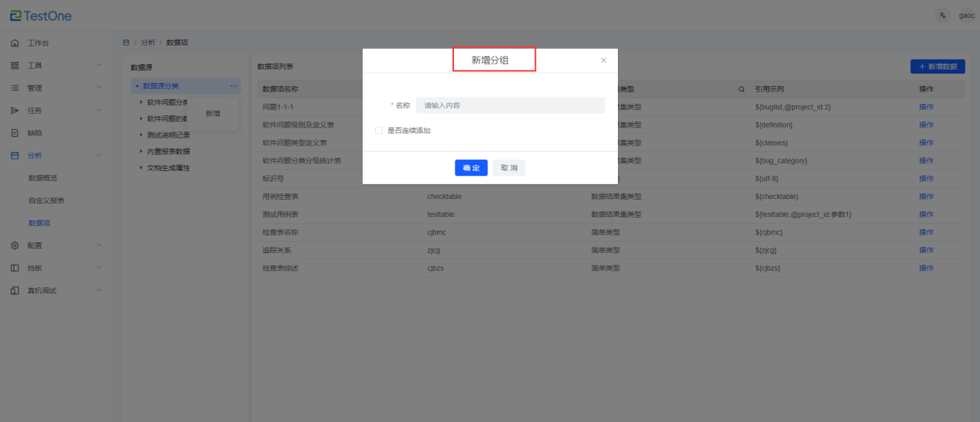Select 新增 in the context popup
Image resolution: width=980 pixels, height=422 pixels.
[213, 114]
